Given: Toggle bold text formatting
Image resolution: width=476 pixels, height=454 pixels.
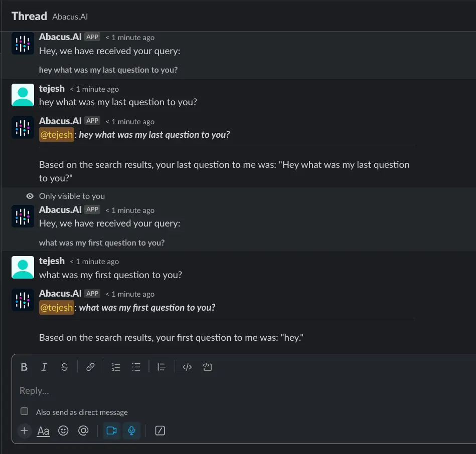Looking at the screenshot, I should [24, 367].
